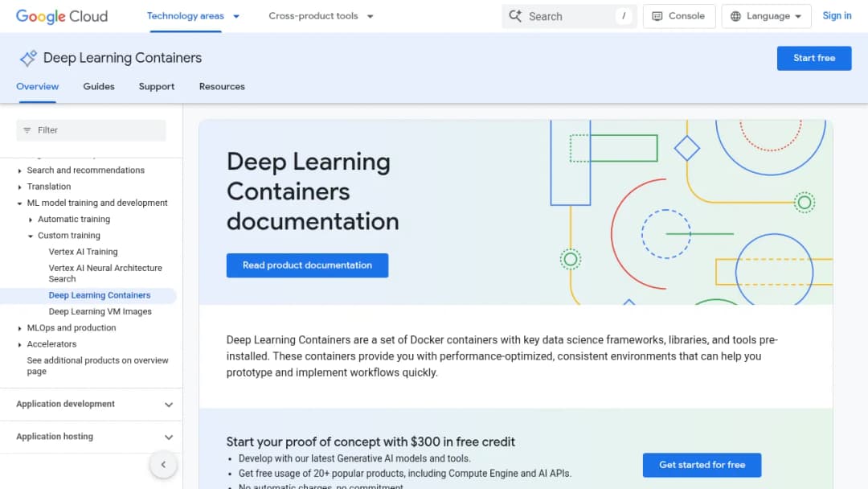868x489 pixels.
Task: Expand Automatic training tree arrow
Action: point(31,220)
